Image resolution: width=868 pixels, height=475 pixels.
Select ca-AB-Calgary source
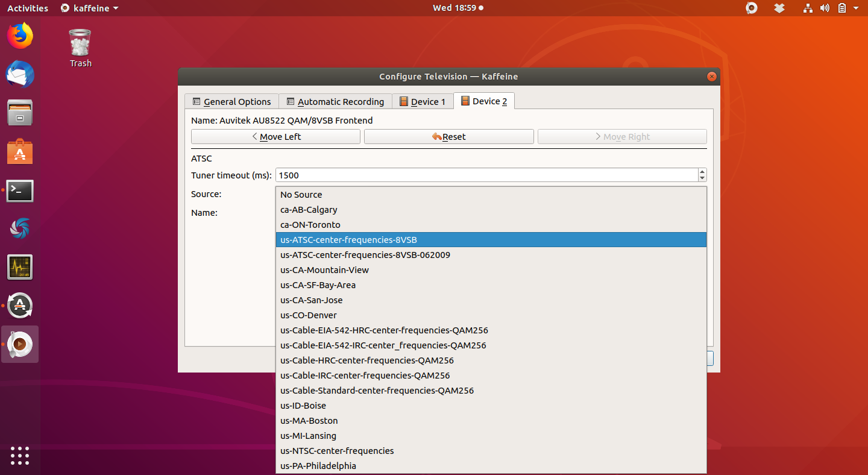tap(491, 210)
